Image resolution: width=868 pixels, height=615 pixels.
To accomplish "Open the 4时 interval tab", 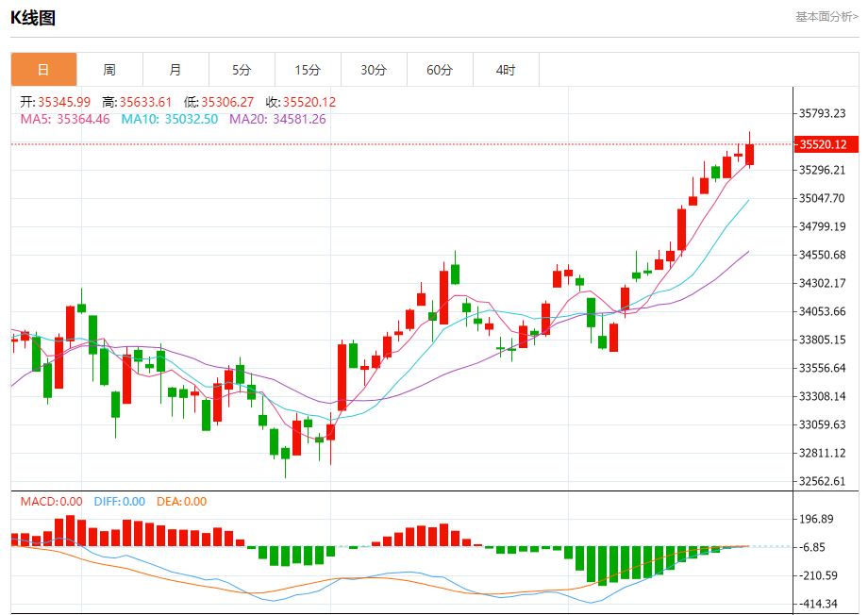I will point(506,70).
